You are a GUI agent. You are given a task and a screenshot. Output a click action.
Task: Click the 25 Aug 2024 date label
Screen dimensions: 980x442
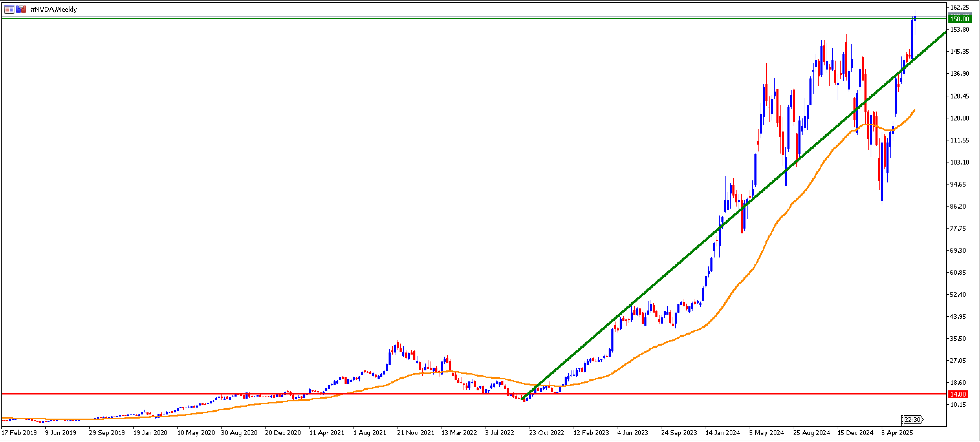click(x=812, y=433)
